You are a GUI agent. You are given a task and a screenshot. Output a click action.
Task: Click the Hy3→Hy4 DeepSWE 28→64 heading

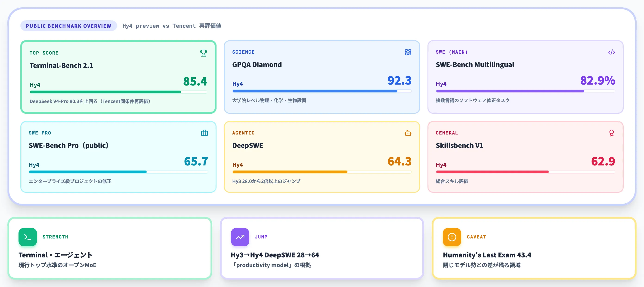(x=275, y=255)
